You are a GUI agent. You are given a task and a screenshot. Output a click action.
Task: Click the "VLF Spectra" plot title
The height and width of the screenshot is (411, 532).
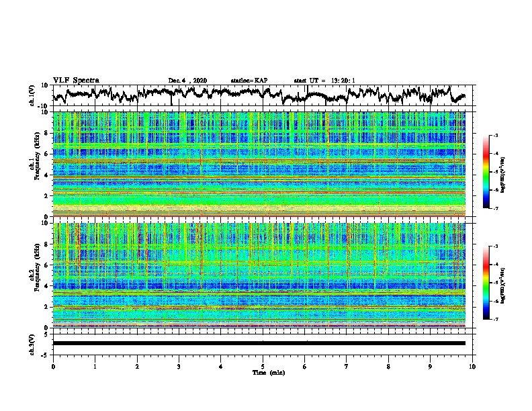[76, 81]
